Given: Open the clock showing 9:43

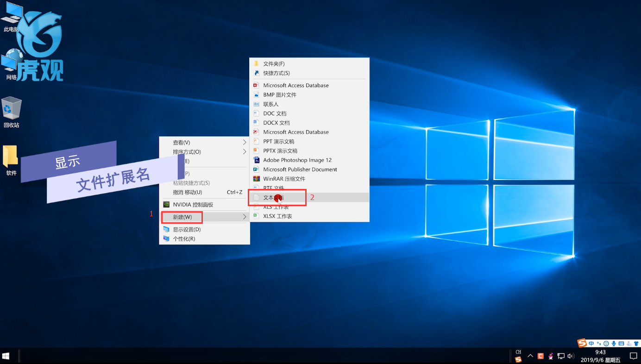Looking at the screenshot, I should 600,356.
